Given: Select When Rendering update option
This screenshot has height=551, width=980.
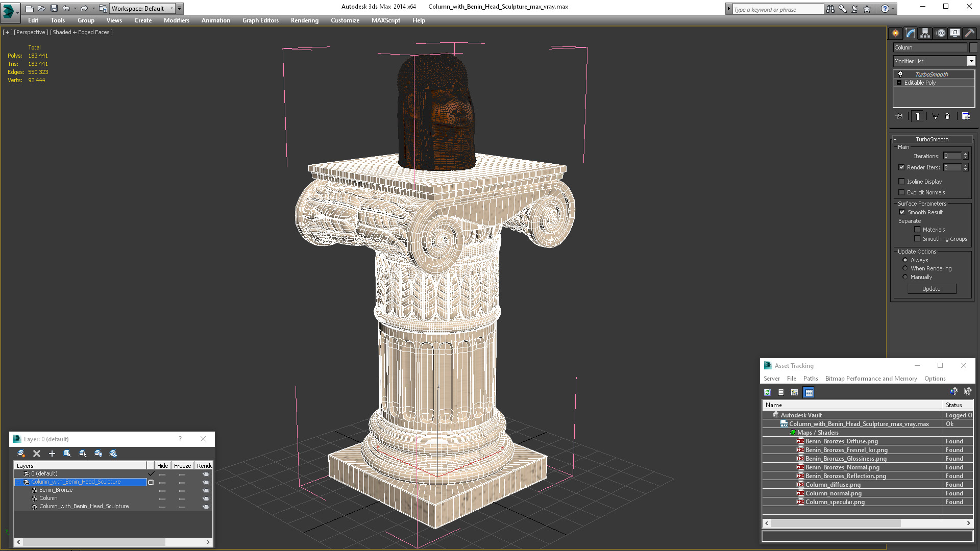Looking at the screenshot, I should click(x=905, y=268).
